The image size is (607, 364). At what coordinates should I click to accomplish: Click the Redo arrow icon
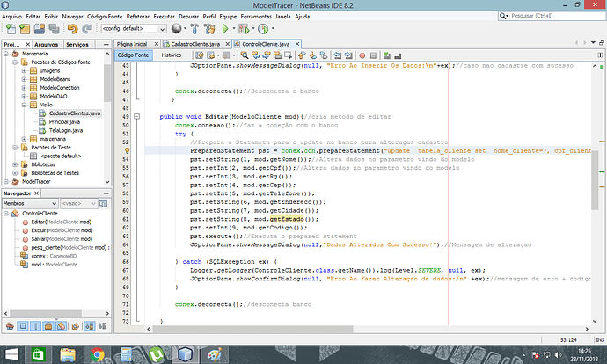click(87, 29)
